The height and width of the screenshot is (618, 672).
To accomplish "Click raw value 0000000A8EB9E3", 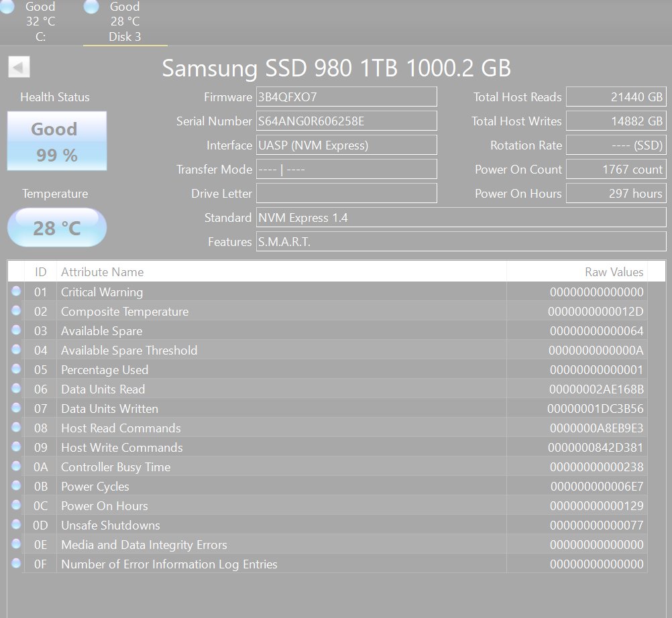I will pyautogui.click(x=597, y=428).
